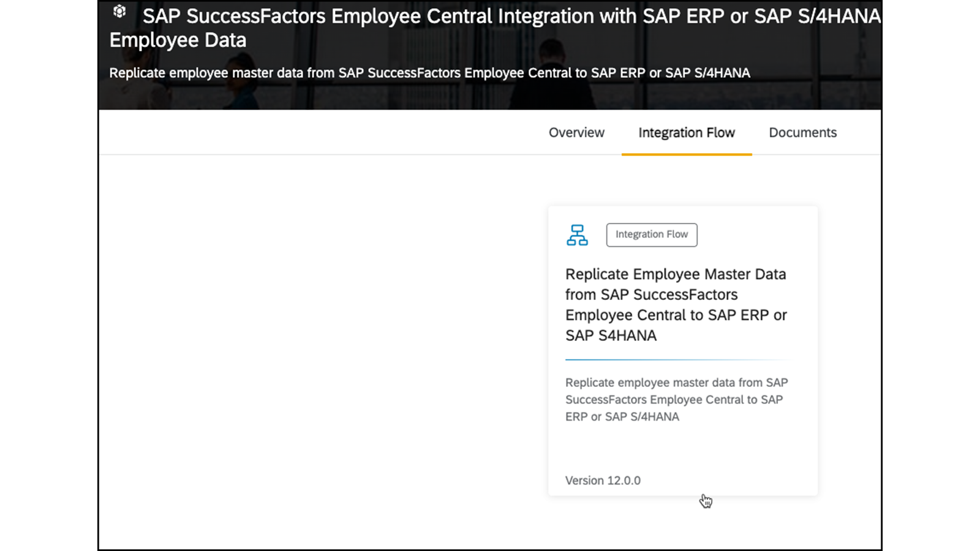Image resolution: width=980 pixels, height=551 pixels.
Task: Click the package title 'SAP SuccessFactors Employee Central Integration'
Action: coord(495,28)
